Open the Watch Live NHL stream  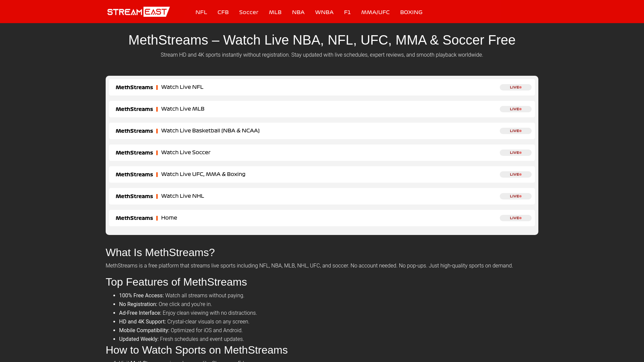[182, 196]
